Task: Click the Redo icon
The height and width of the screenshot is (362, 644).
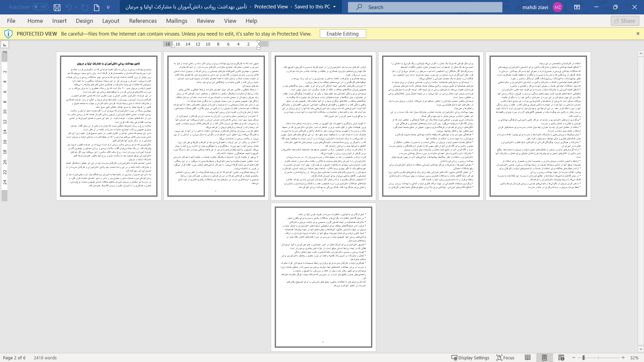Action: [85, 7]
